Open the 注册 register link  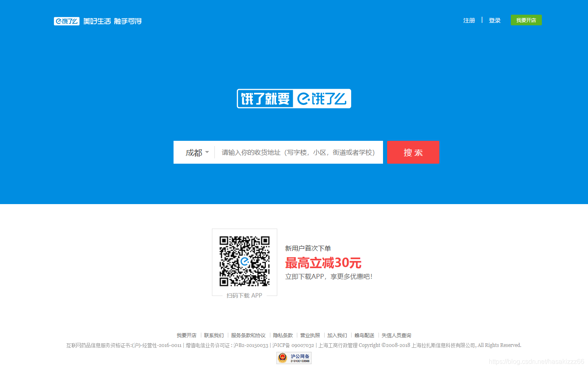pos(469,20)
